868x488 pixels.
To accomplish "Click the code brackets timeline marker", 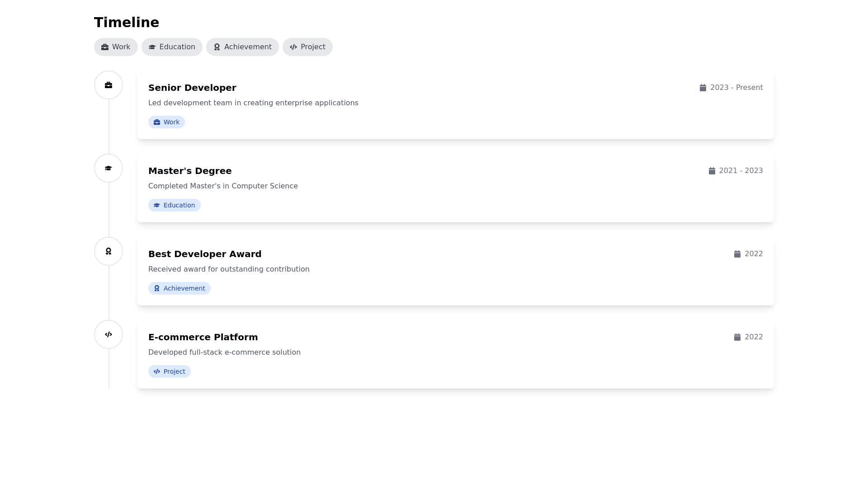I will coord(108,334).
